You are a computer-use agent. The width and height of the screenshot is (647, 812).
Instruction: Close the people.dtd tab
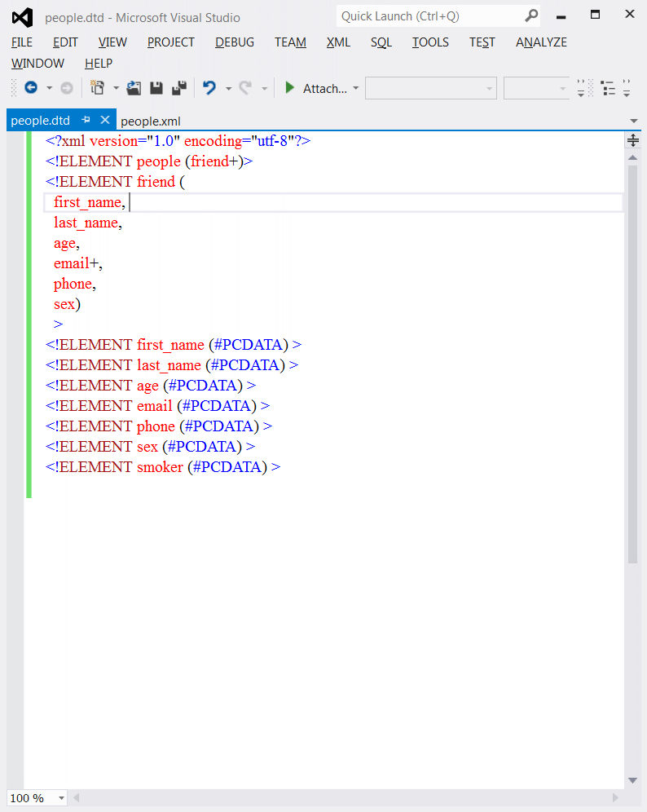point(105,120)
